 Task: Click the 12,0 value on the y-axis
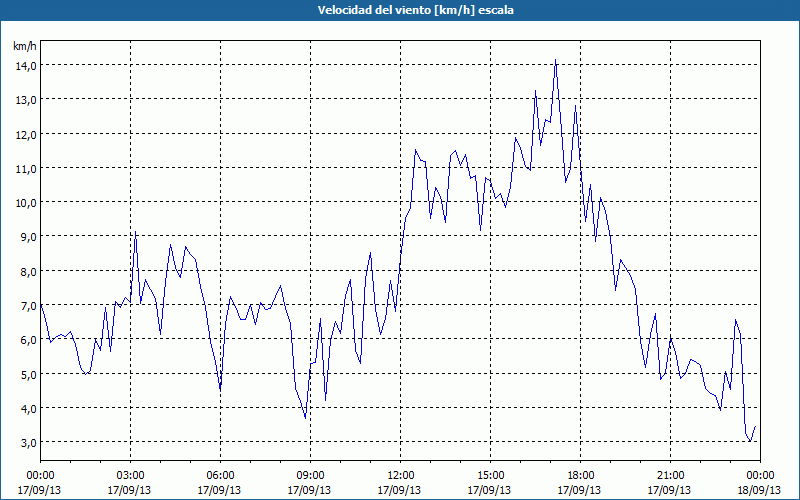click(x=25, y=134)
